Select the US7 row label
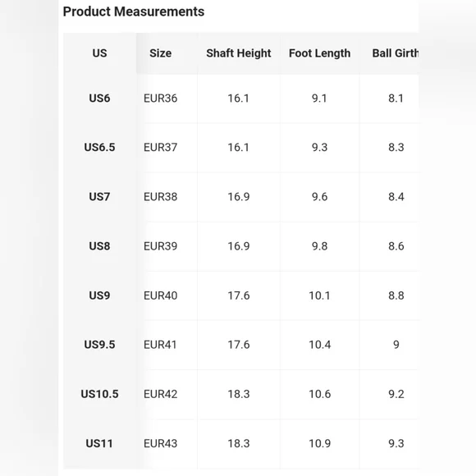The height and width of the screenshot is (476, 476). 99,197
